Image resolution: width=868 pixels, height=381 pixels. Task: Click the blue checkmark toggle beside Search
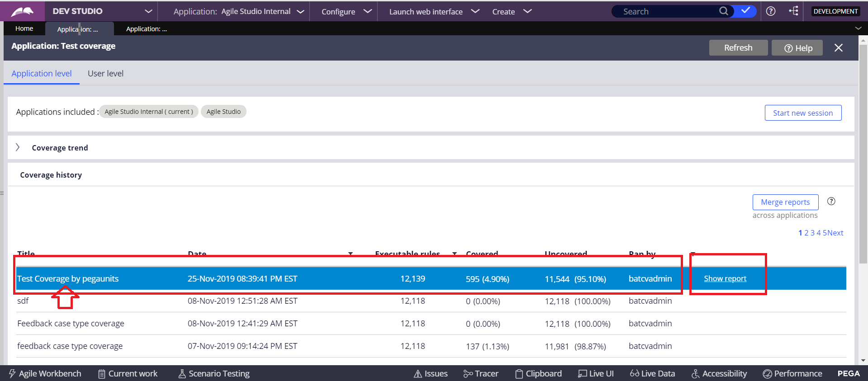tap(745, 11)
